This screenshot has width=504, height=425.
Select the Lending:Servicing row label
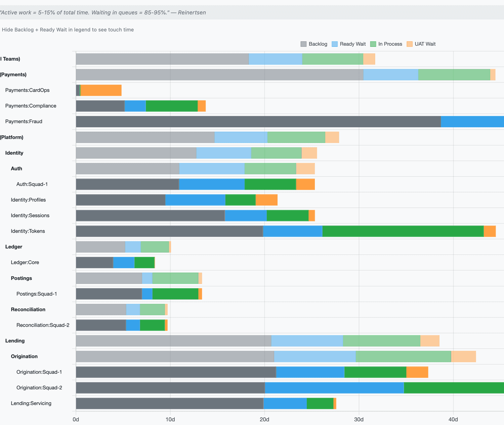(31, 404)
